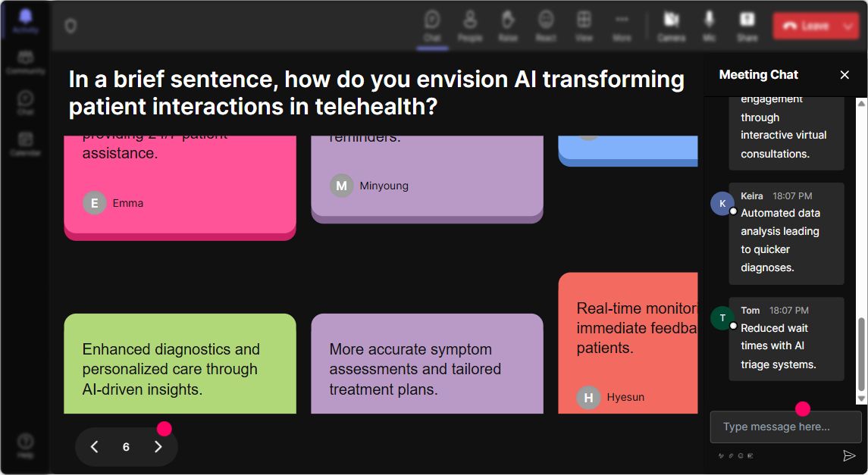Turn the Camera on
The width and height of the screenshot is (868, 475).
point(672,26)
